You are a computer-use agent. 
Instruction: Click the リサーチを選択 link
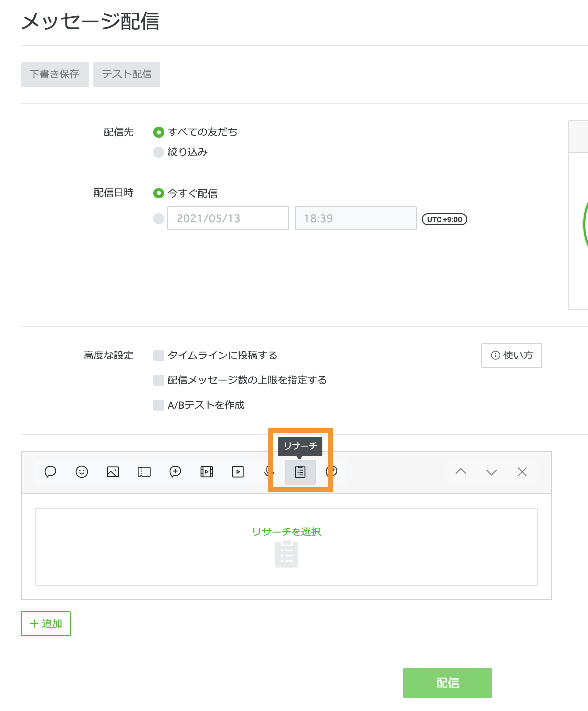pos(287,532)
